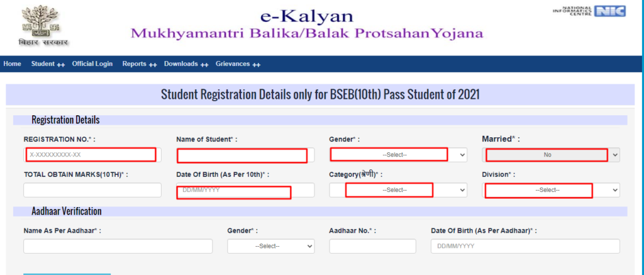This screenshot has width=644, height=275.
Task: Expand the Grievances navigation menu
Action: [238, 64]
